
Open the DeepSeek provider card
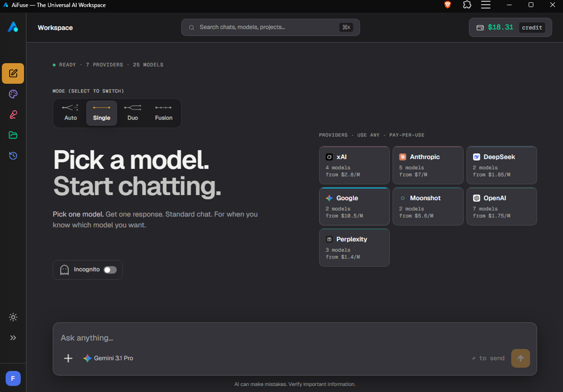[x=502, y=165]
